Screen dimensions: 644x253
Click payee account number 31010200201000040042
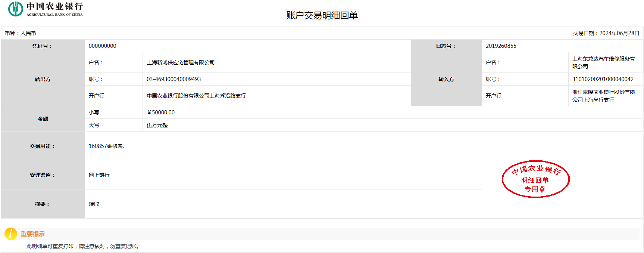[603, 79]
